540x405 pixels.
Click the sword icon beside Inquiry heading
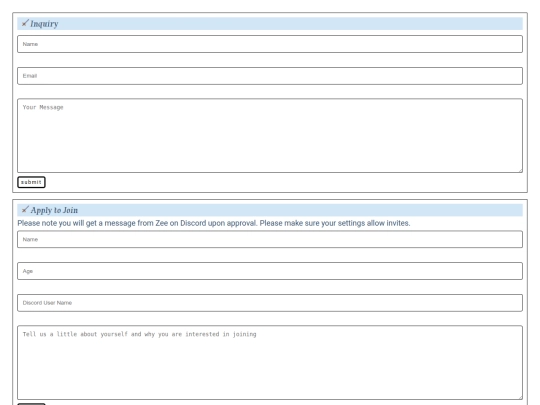pos(25,23)
